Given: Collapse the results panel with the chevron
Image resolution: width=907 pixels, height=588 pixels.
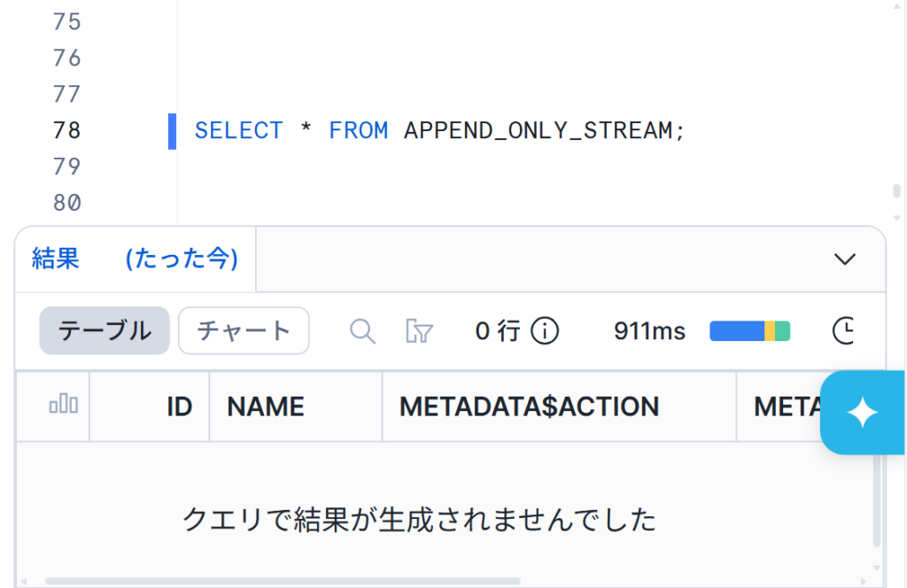Looking at the screenshot, I should coord(845,259).
